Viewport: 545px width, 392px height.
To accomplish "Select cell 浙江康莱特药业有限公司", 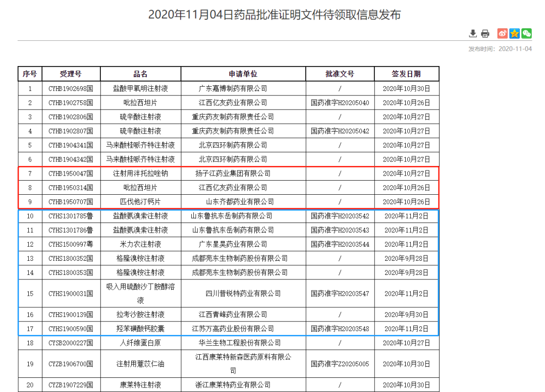I will tap(243, 385).
